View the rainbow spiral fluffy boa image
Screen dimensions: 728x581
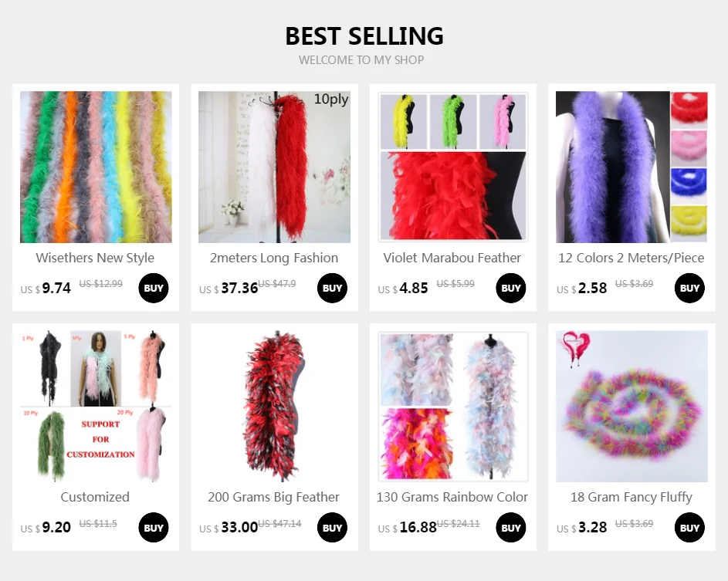[x=632, y=407]
